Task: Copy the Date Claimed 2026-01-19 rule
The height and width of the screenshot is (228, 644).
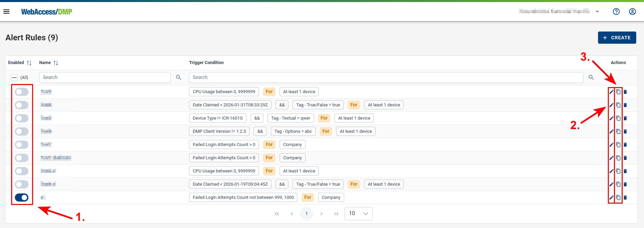Action: click(x=618, y=184)
